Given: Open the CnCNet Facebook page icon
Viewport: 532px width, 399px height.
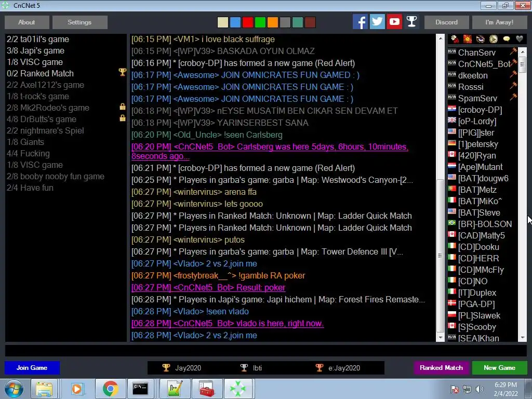Looking at the screenshot, I should [360, 22].
